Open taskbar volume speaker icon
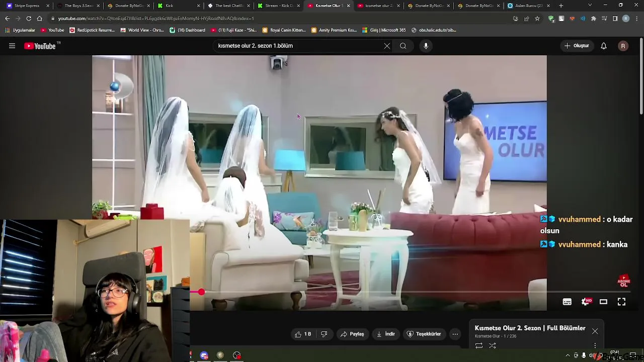The image size is (644, 362). point(591,355)
